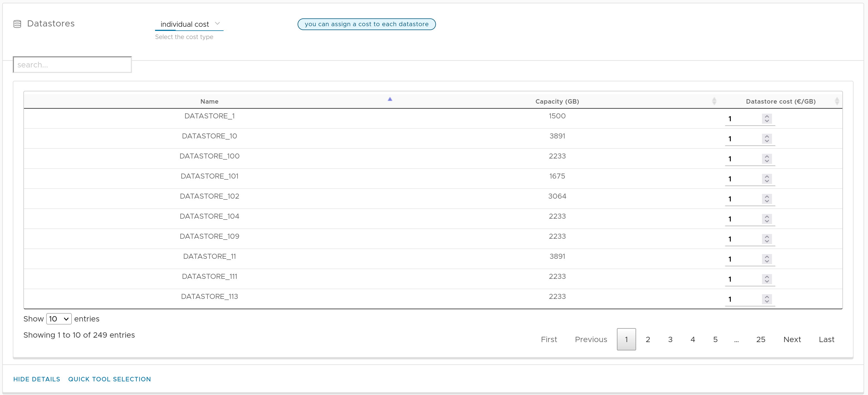Click the Datastores section title
Viewport: 868px width, 395px height.
pyautogui.click(x=51, y=24)
